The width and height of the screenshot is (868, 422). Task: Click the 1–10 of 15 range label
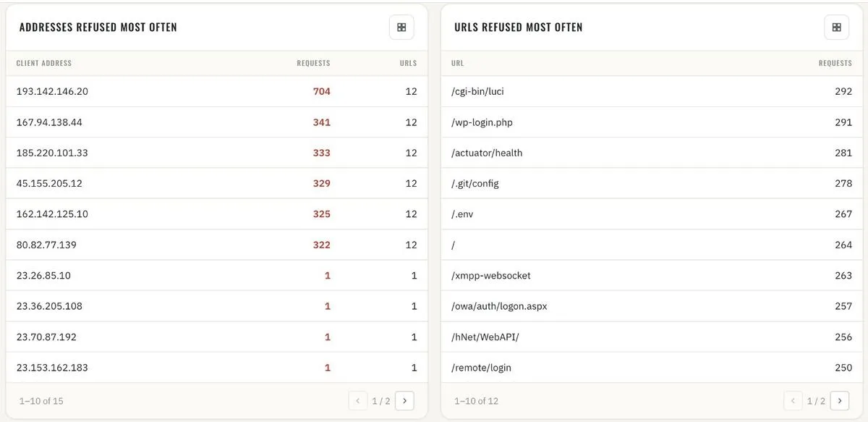(x=41, y=401)
